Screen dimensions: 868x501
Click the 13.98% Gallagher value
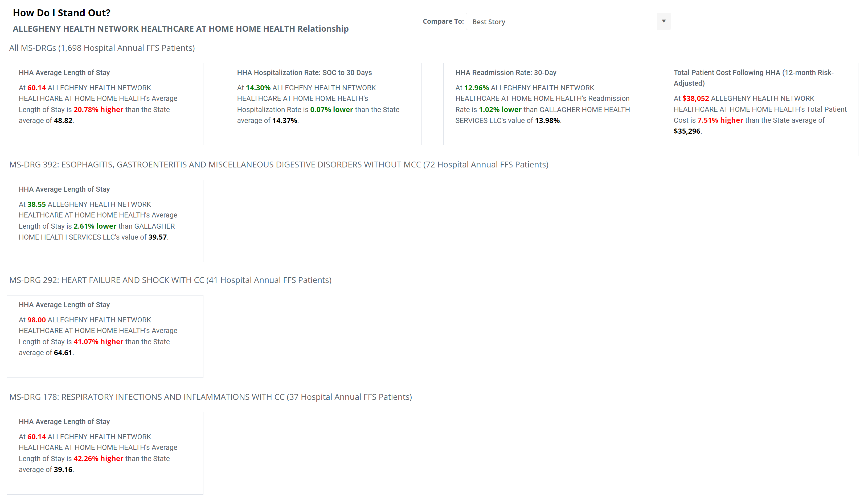[547, 120]
